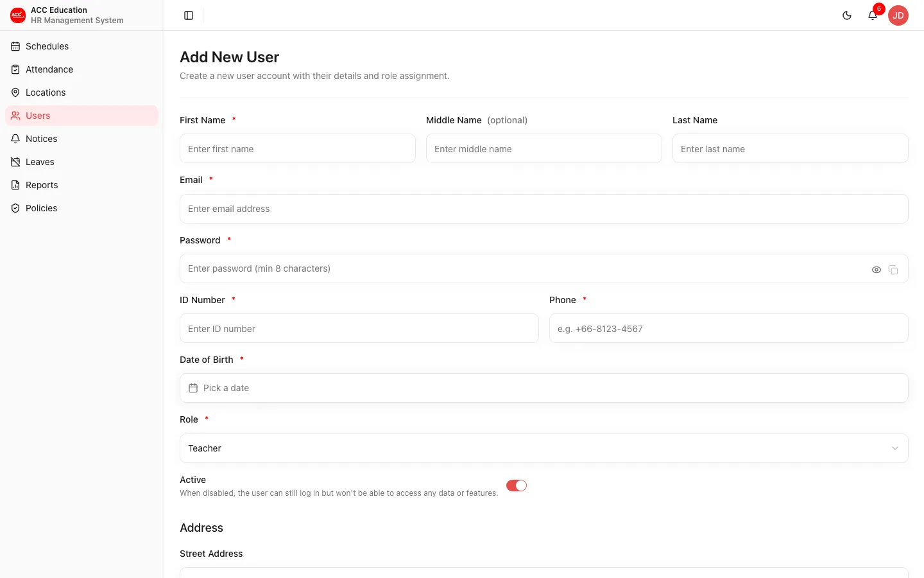
Task: Click the Date of Birth label
Action: point(207,360)
